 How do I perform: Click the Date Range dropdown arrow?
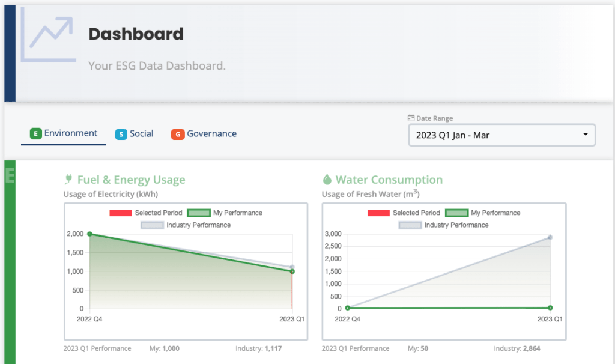(x=586, y=135)
